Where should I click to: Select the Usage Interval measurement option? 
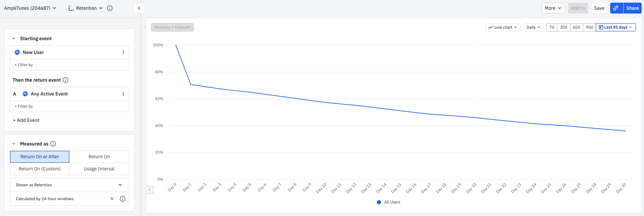coord(99,169)
